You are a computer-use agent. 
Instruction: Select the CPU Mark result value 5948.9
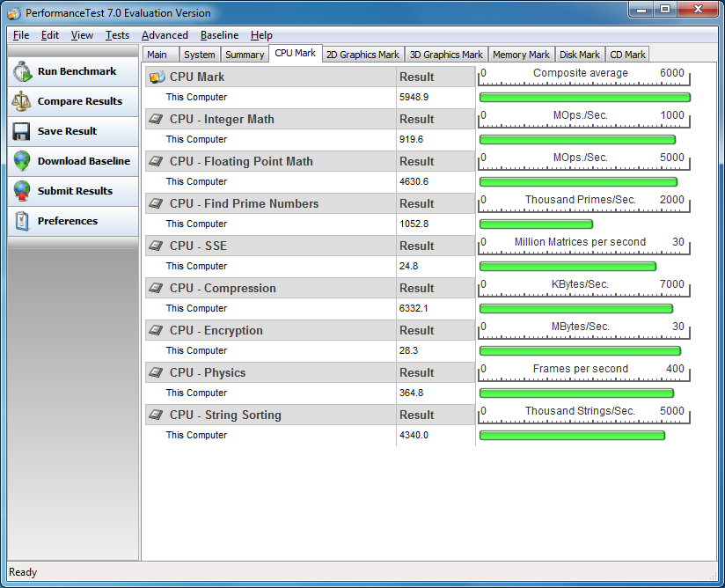click(x=414, y=97)
